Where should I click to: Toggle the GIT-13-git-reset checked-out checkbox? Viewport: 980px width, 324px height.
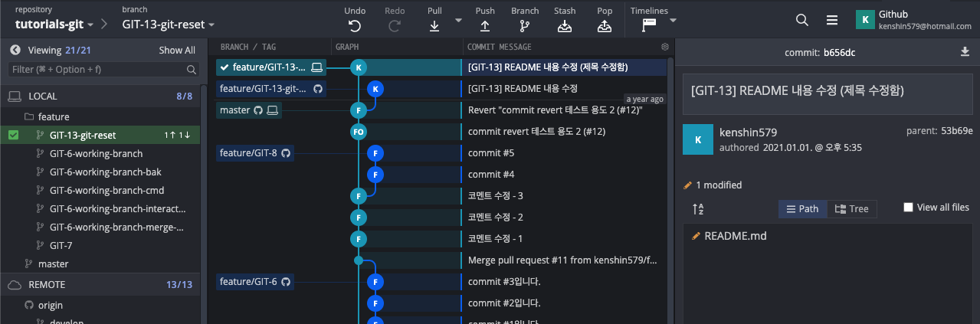(x=14, y=135)
